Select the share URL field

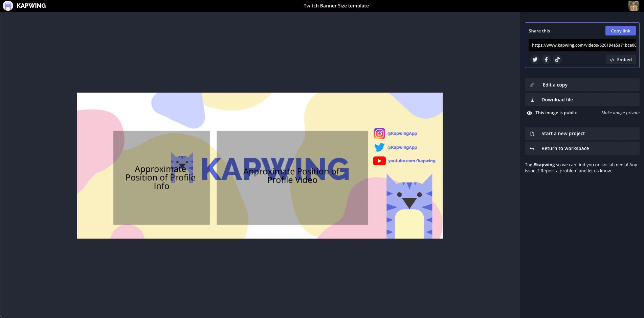(582, 45)
